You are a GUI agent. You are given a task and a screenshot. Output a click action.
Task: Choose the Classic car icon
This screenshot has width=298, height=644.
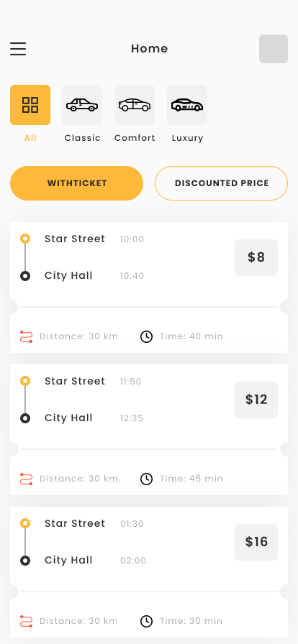82,105
